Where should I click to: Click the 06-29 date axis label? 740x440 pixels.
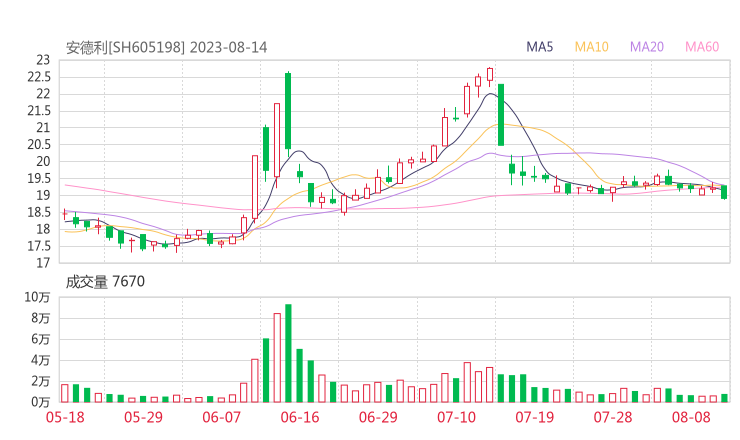[378, 417]
